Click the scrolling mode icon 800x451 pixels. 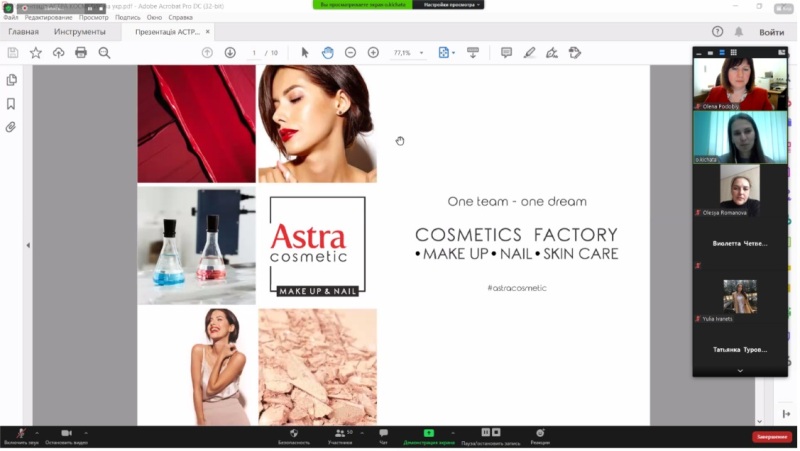click(x=473, y=53)
